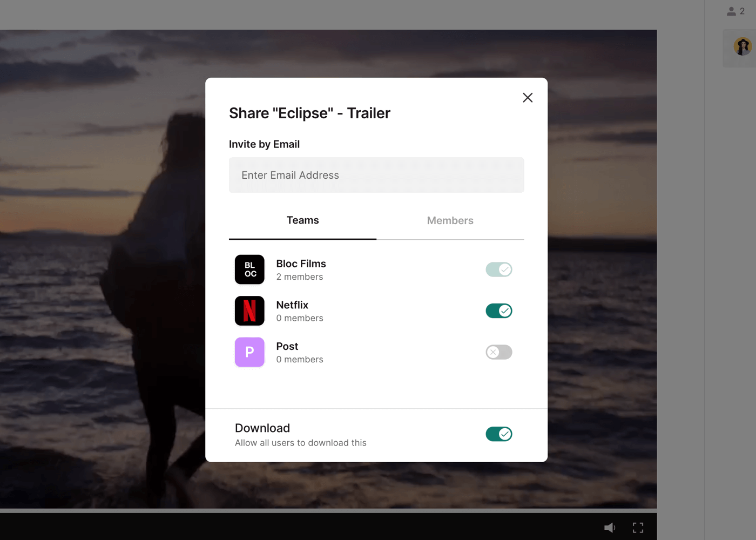
Task: Click the viewers count person icon
Action: (731, 11)
